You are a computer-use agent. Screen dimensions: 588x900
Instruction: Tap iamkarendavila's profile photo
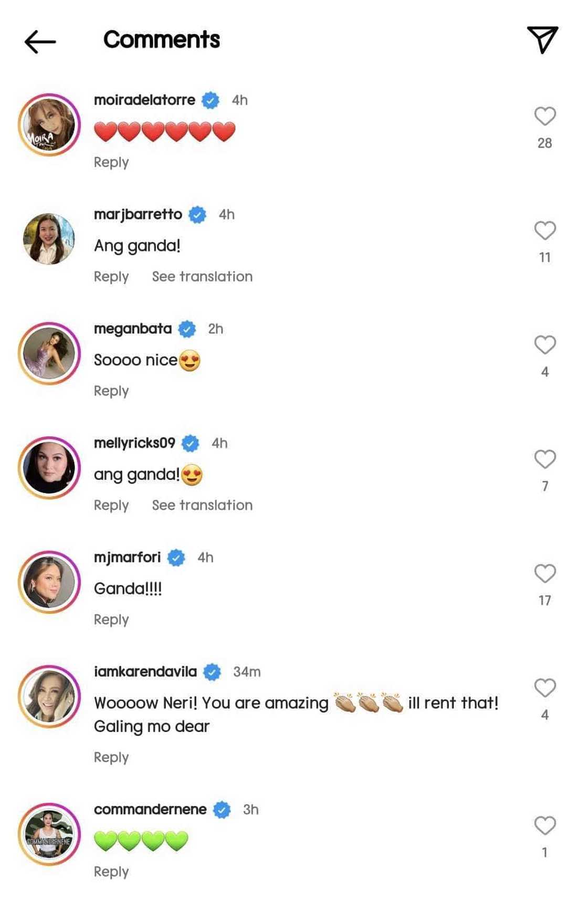pos(49,697)
